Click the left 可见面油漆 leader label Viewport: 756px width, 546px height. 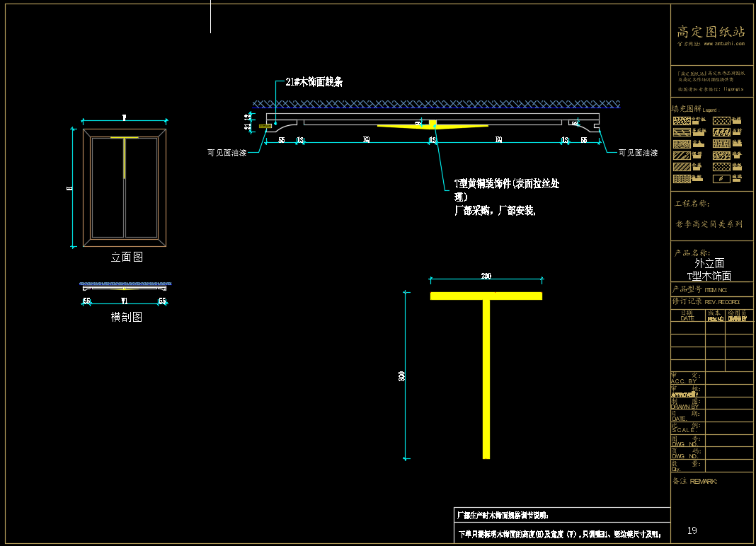(227, 152)
